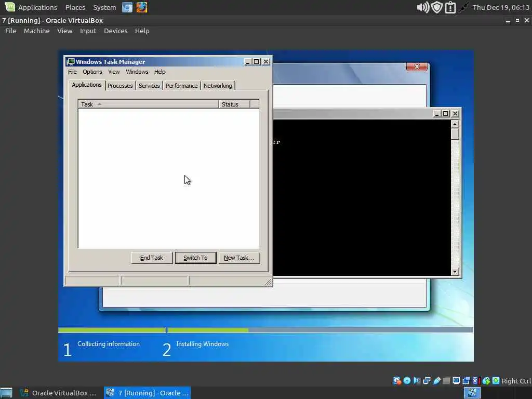Click the Task Manager resize grip corner
The image size is (532, 399).
tap(268, 282)
